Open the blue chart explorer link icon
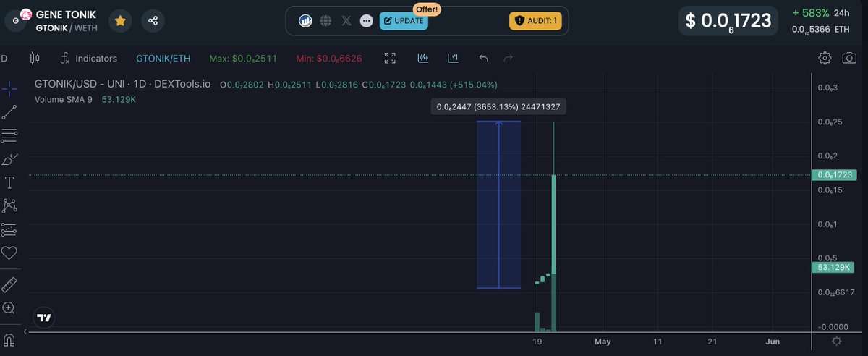 point(306,21)
